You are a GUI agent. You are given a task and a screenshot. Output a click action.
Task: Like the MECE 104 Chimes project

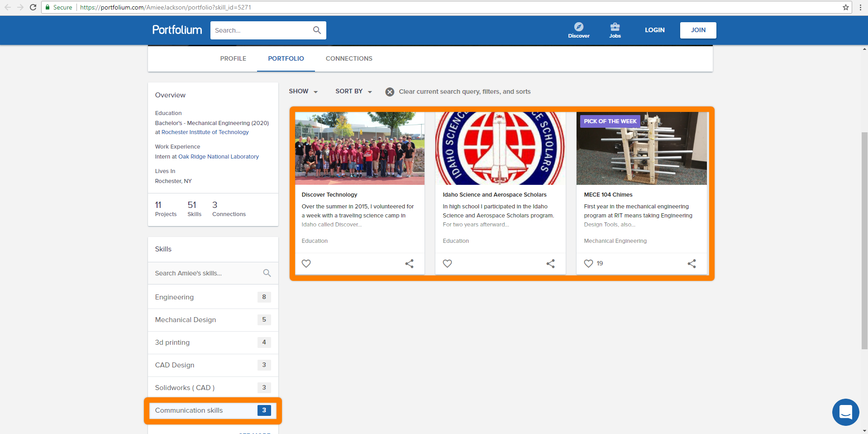point(588,264)
